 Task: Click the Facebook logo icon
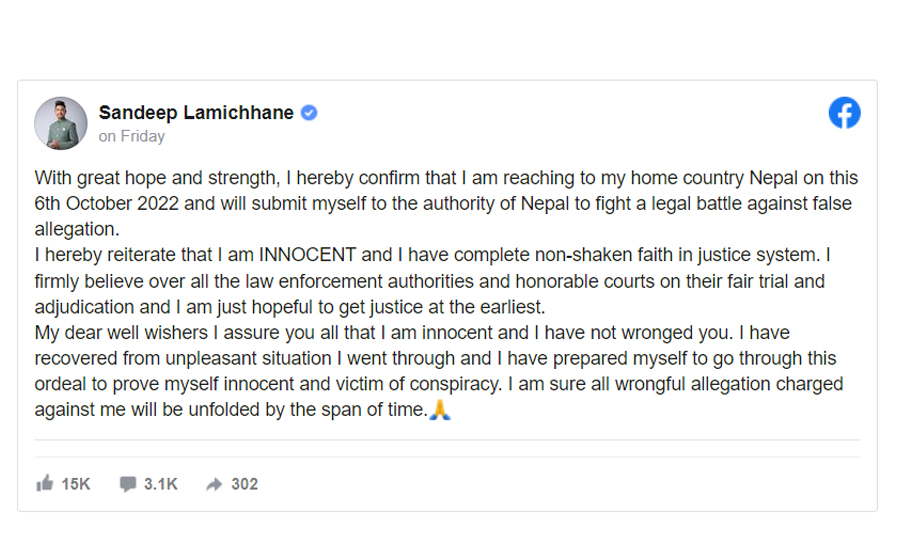coord(844,113)
